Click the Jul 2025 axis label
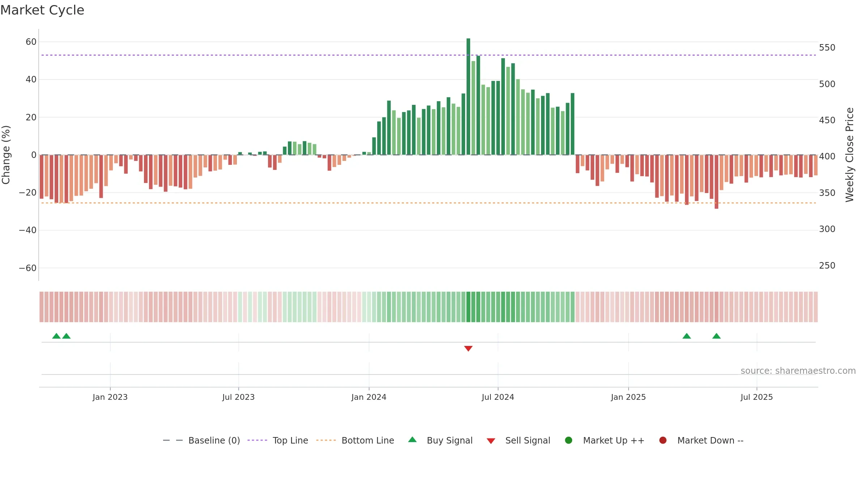Screen dimensions: 868x488 [757, 397]
